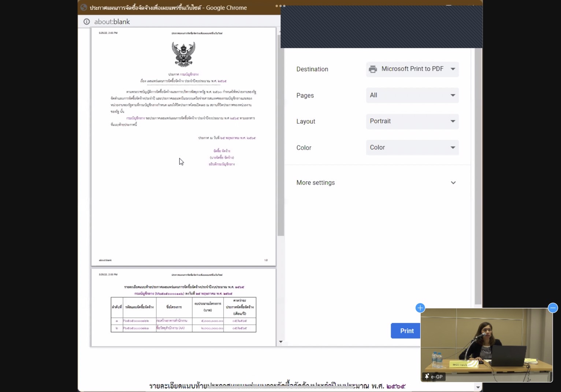Open the Destination dropdown showing Microsoft Print to PDF

click(412, 69)
